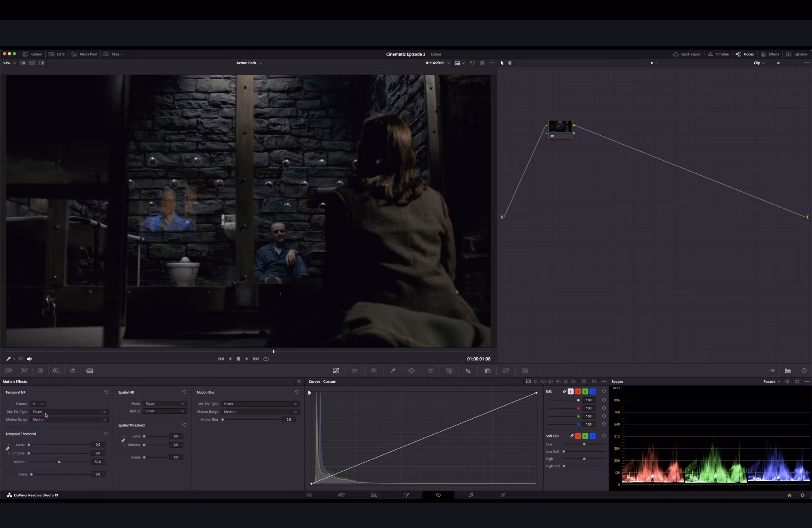Open Temporal NR Frames dropdown
812x528 pixels.
click(38, 404)
